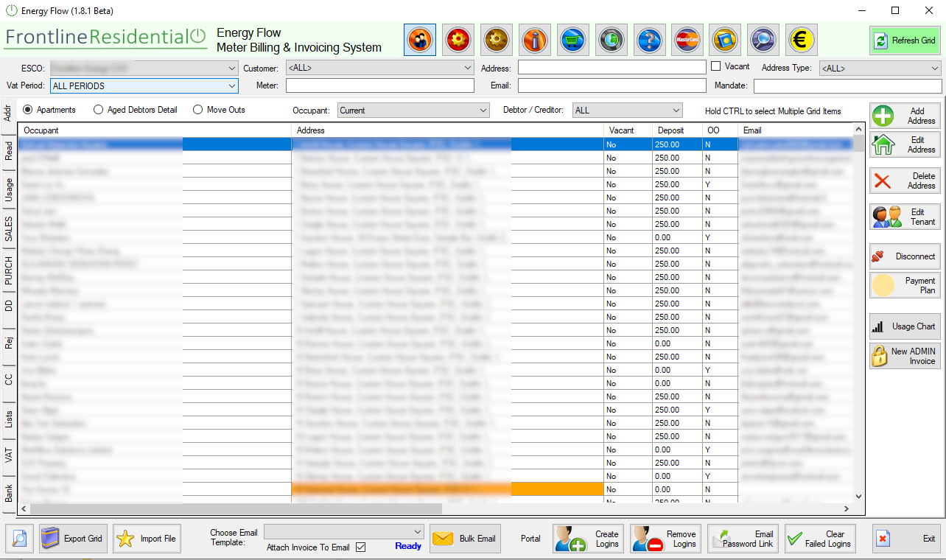946x560 pixels.
Task: Open the red gear settings icon
Action: point(458,40)
